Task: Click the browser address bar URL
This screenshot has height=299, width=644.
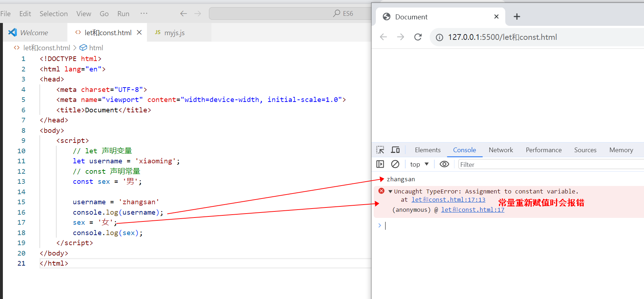Action: (x=502, y=37)
